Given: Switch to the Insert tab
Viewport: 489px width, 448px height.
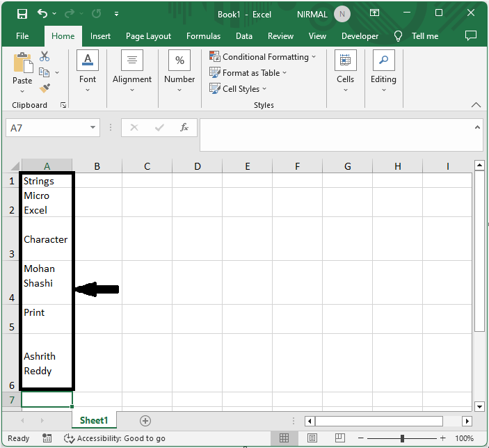Looking at the screenshot, I should pyautogui.click(x=100, y=36).
